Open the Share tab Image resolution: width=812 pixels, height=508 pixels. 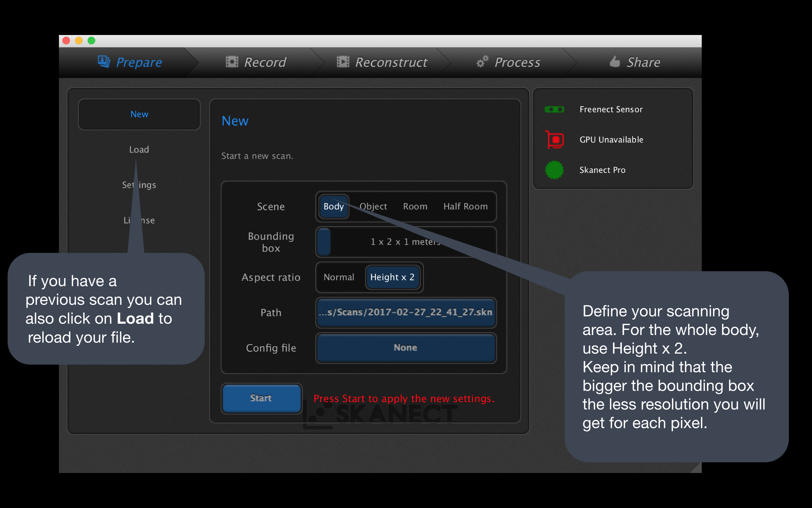pyautogui.click(x=635, y=62)
